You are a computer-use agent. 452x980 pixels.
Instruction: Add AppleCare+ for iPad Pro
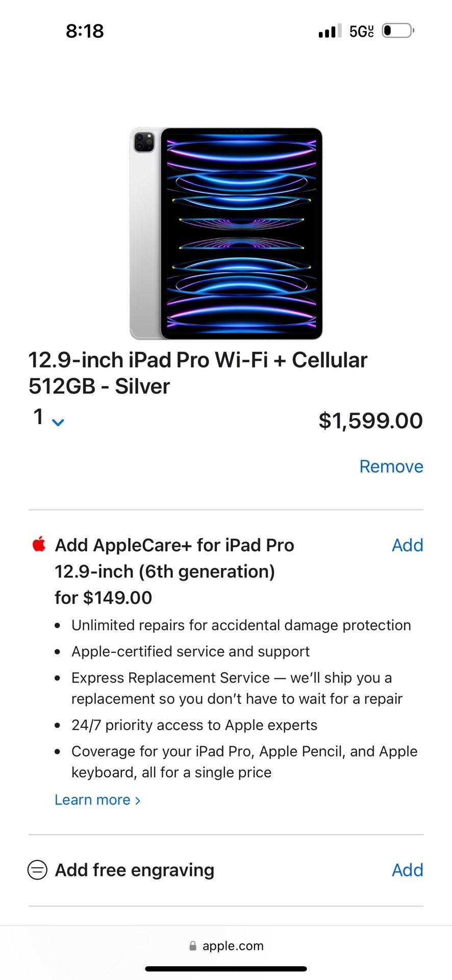click(407, 545)
